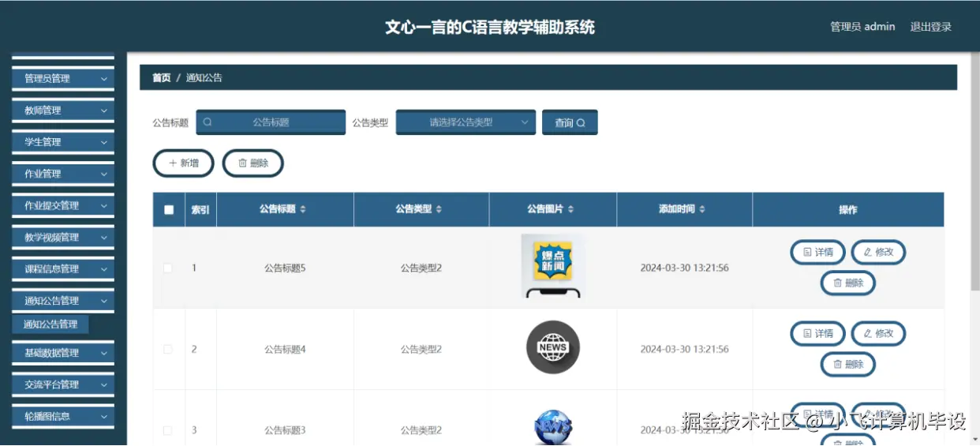Open NEWS globe thumbnail in row 2
Viewport: 980px width, 446px height.
(x=553, y=347)
